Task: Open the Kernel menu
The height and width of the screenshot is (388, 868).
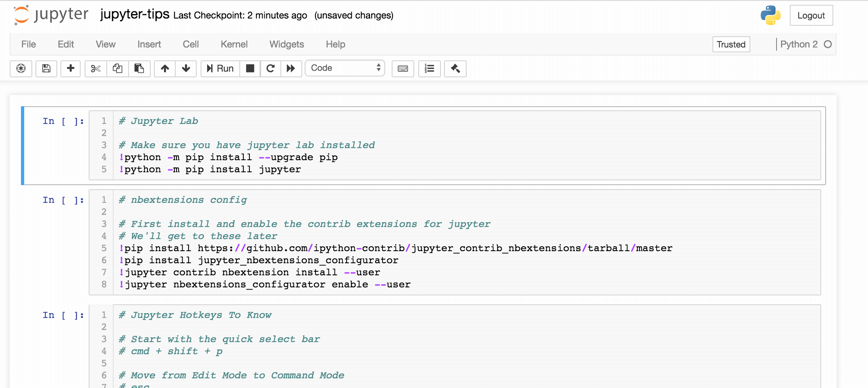Action: pos(234,44)
